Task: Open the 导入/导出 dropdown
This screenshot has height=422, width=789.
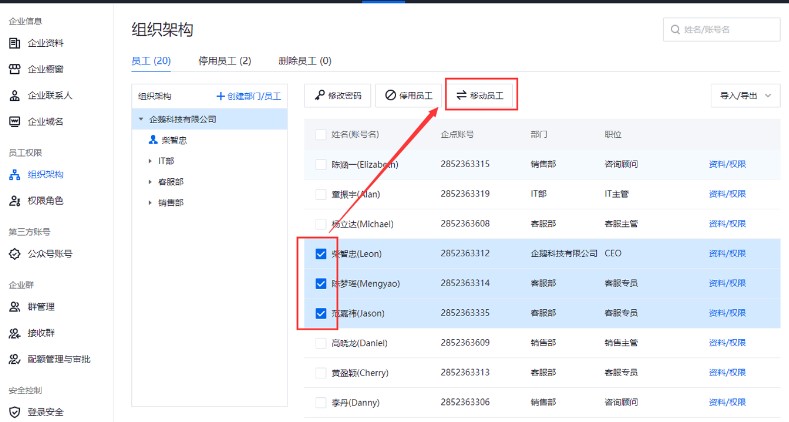Action: pos(744,96)
